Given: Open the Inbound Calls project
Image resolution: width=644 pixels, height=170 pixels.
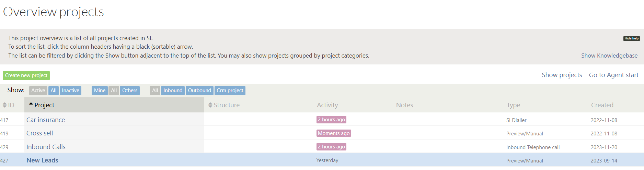Looking at the screenshot, I should click(x=46, y=147).
